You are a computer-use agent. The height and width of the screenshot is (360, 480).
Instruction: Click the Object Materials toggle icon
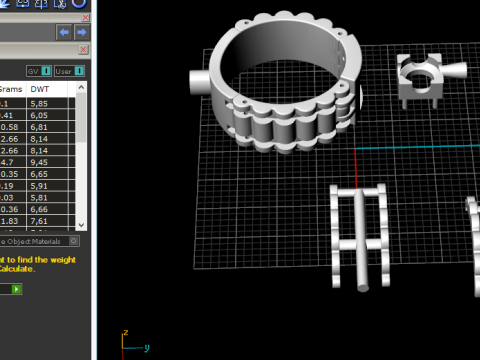(x=74, y=241)
